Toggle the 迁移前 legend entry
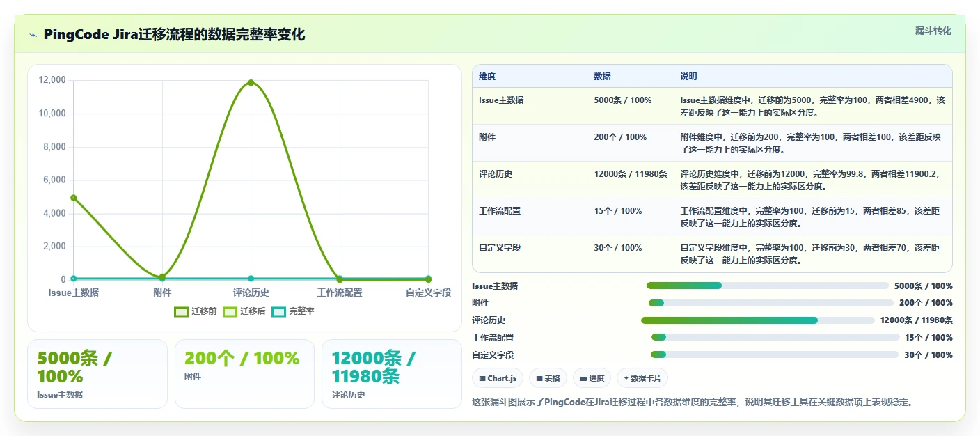Image resolution: width=980 pixels, height=436 pixels. pyautogui.click(x=196, y=311)
